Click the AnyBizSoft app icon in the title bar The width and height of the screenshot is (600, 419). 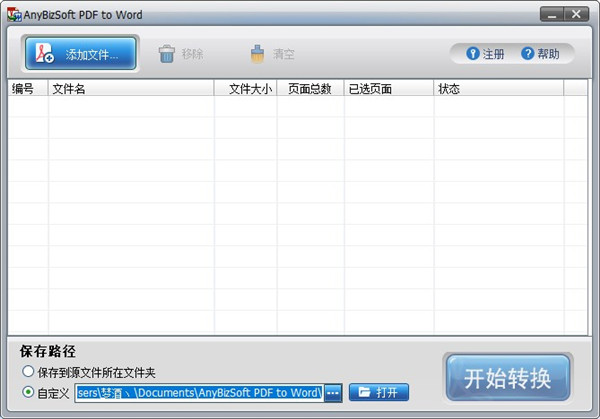click(x=13, y=14)
